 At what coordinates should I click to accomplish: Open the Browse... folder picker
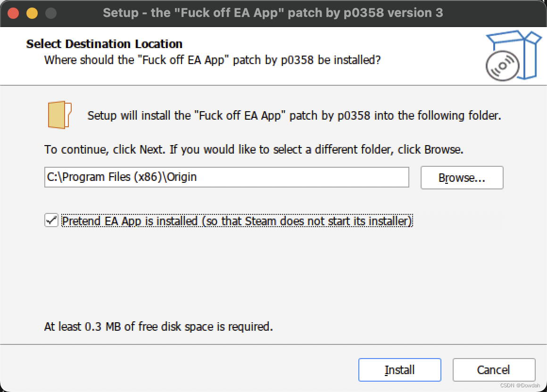point(462,178)
